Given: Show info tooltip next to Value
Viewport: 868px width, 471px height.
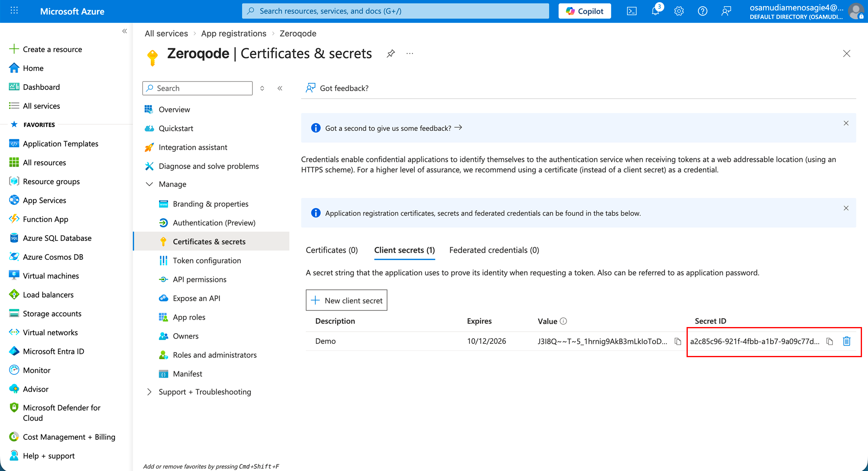Looking at the screenshot, I should (x=563, y=321).
